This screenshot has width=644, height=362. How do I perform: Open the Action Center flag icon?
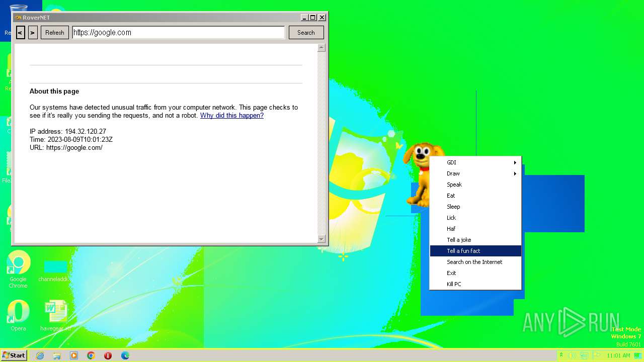click(597, 355)
